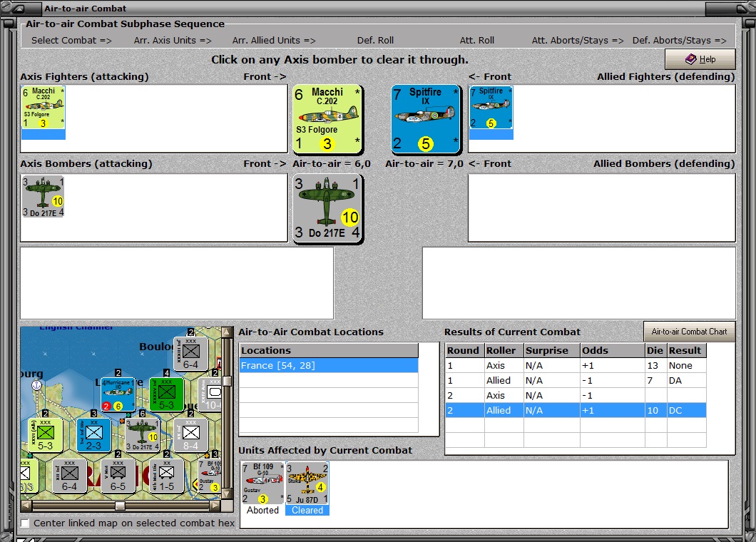Click the Hurricane IID counter on the map
This screenshot has width=756, height=542.
pyautogui.click(x=118, y=394)
